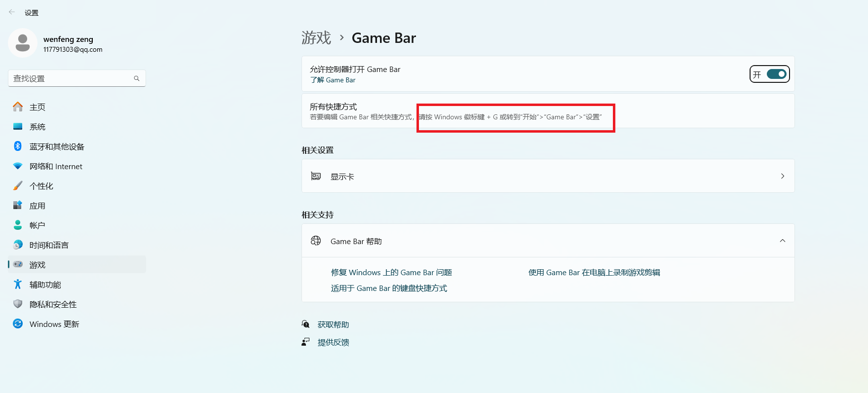Viewport: 868px width, 393px height.
Task: Open 使用 Game Bar 在电脑上录制游戏剪辑 link
Action: [594, 272]
